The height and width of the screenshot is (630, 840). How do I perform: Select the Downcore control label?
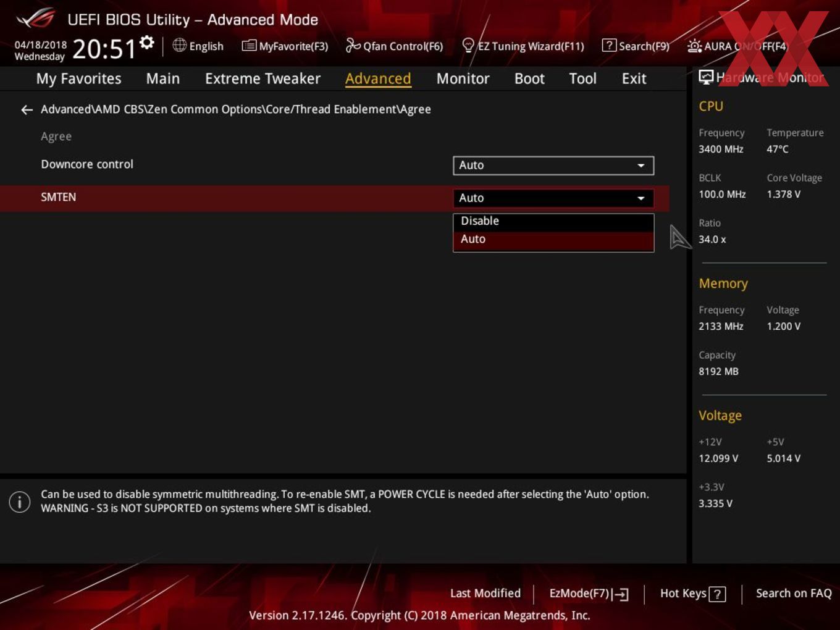(87, 164)
